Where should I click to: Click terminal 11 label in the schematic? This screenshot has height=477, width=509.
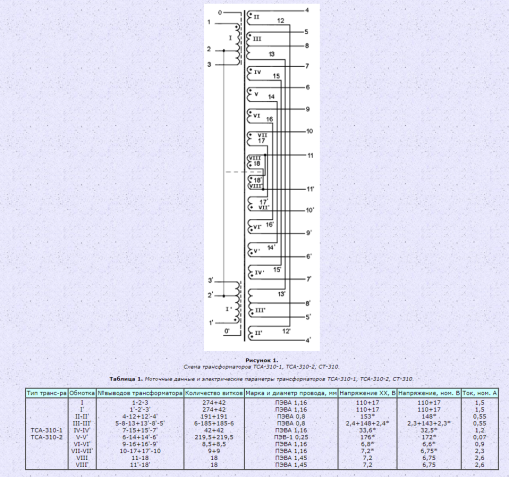[310, 156]
